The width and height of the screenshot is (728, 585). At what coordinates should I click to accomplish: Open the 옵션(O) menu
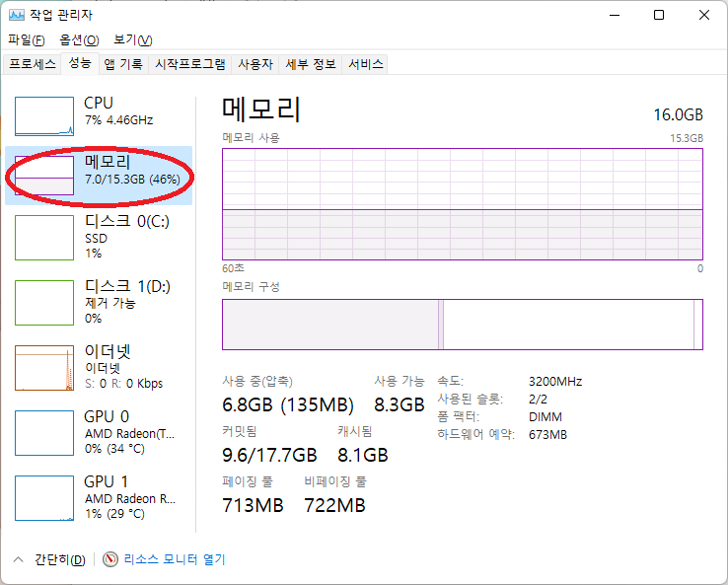coord(79,39)
